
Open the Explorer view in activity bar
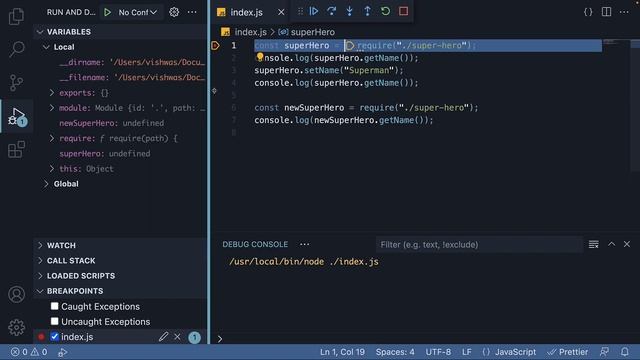(x=16, y=16)
